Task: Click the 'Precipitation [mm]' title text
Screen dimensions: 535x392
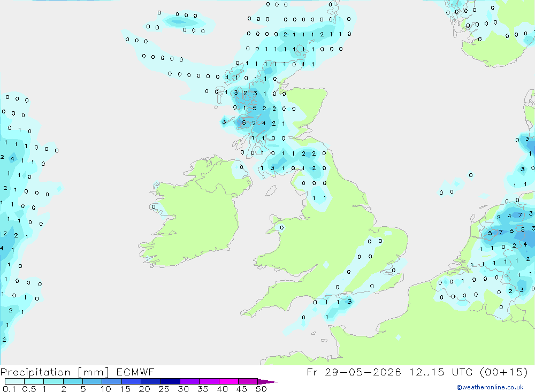Action: [55, 372]
